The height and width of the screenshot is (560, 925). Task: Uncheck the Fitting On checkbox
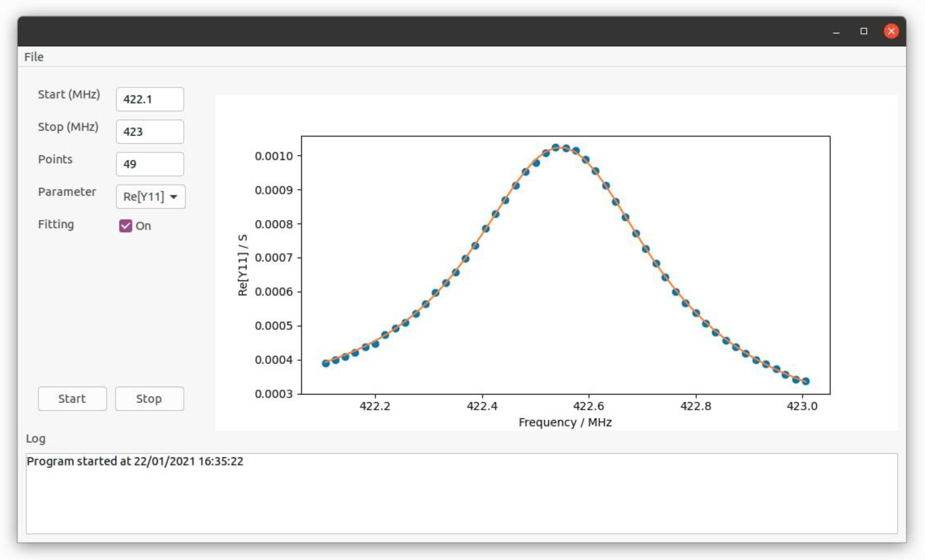click(x=125, y=226)
